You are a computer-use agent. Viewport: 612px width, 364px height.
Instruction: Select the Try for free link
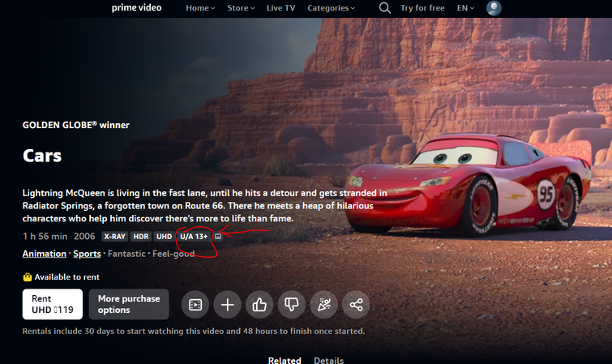[x=422, y=8]
